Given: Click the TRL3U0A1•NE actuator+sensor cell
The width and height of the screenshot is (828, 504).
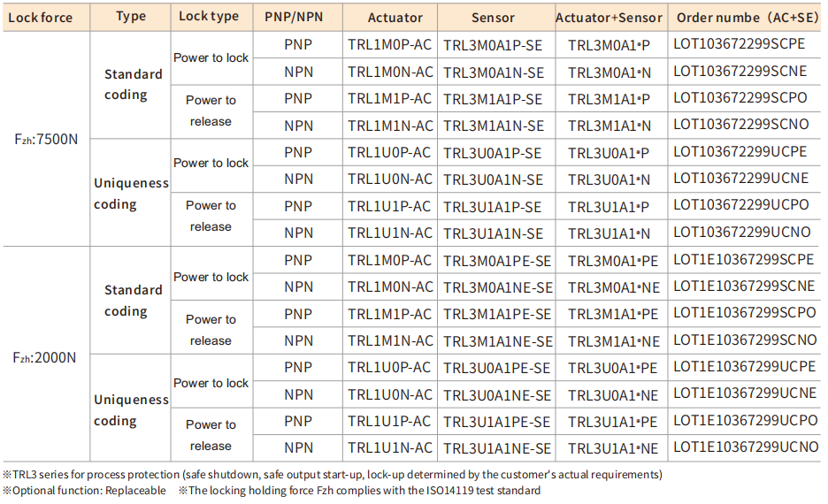Looking at the screenshot, I should [x=613, y=395].
